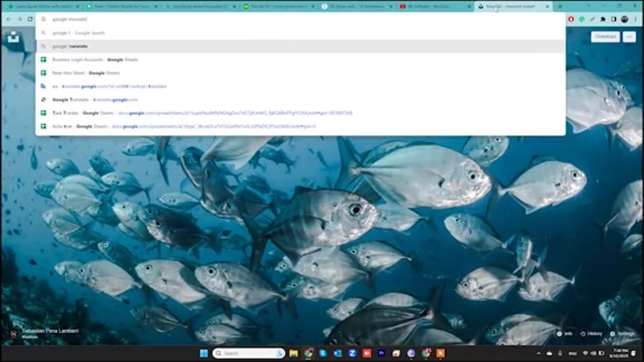
Task: Open History at bottom of new tab
Action: (x=591, y=333)
